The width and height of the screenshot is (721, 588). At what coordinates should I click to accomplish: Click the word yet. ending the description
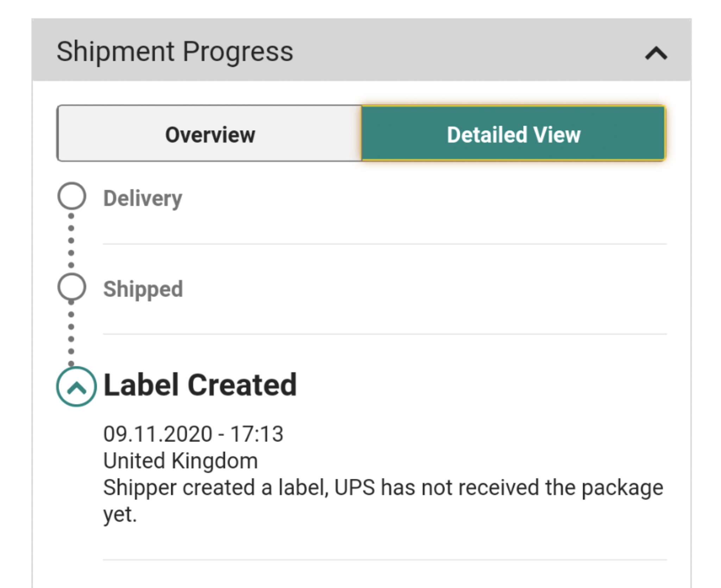pos(120,515)
